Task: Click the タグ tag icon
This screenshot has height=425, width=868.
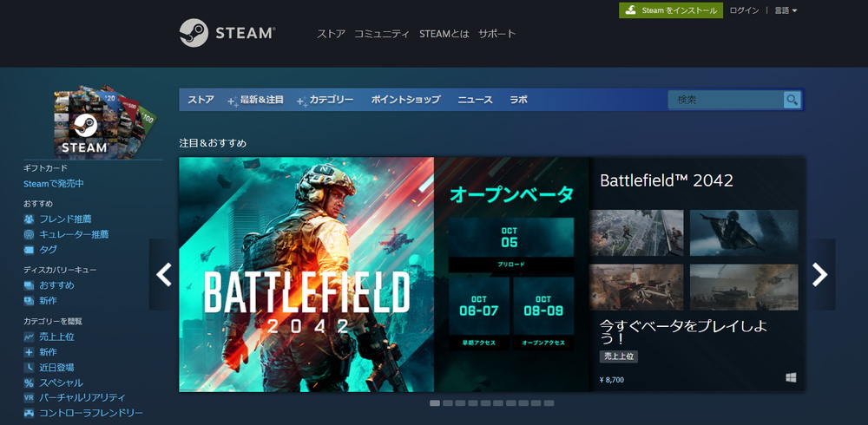Action: click(29, 250)
